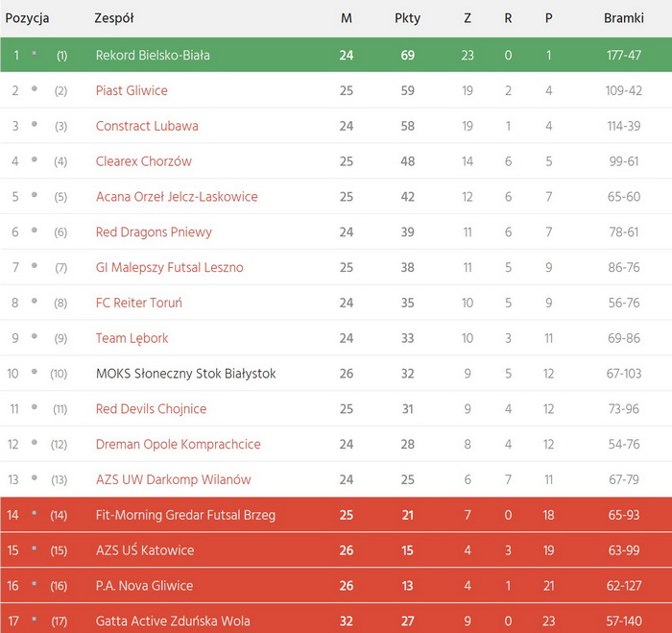This screenshot has height=633, width=672.
Task: Click the Zespół column header
Action: tap(114, 18)
